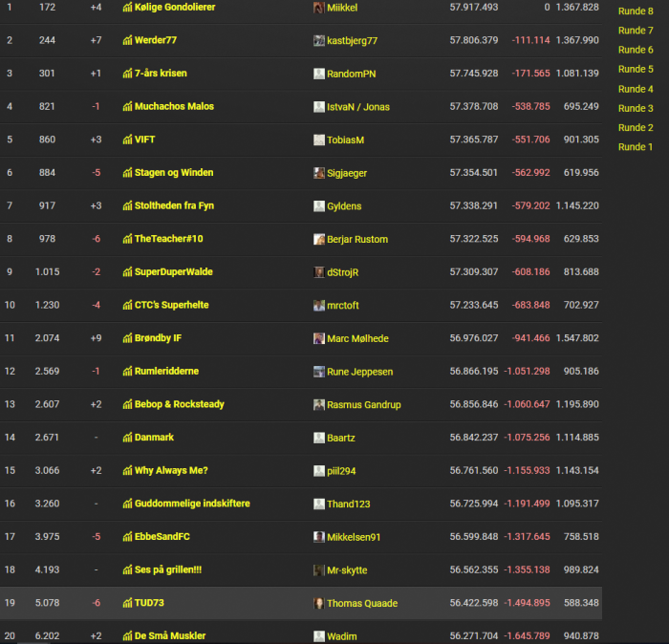Open SuperDuperWalde team page
Image resolution: width=669 pixels, height=644 pixels.
[174, 272]
